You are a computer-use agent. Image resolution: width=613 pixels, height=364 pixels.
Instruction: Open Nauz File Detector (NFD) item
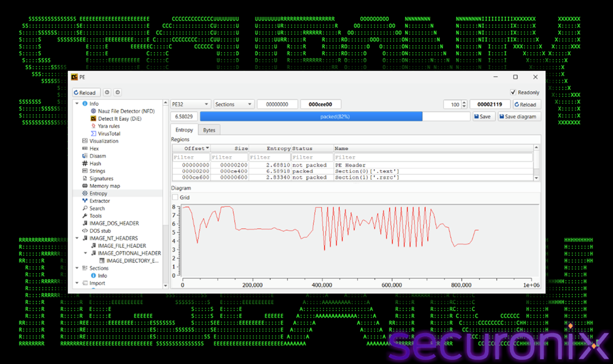click(126, 111)
